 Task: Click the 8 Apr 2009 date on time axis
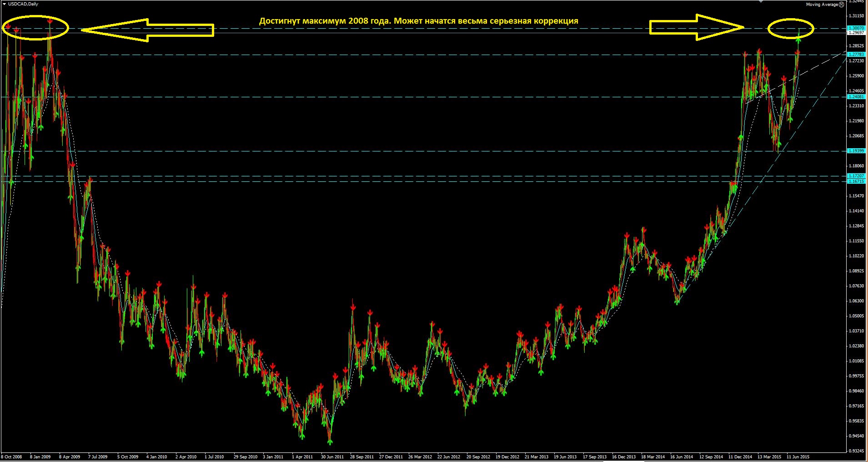click(x=70, y=457)
